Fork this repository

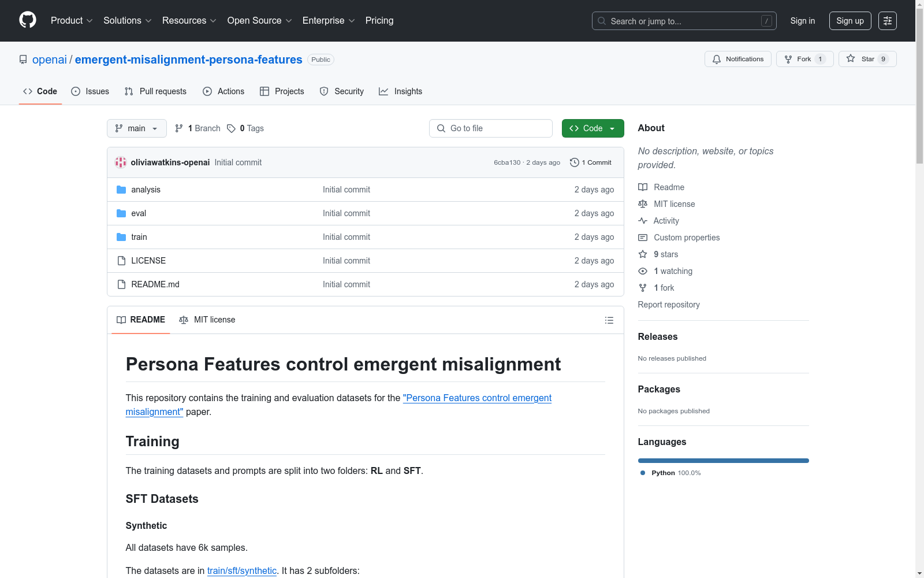pyautogui.click(x=805, y=59)
